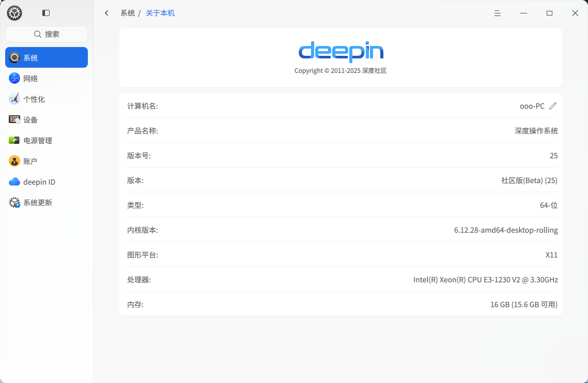Open 账户 settings in sidebar
This screenshot has width=588, height=383.
[47, 161]
